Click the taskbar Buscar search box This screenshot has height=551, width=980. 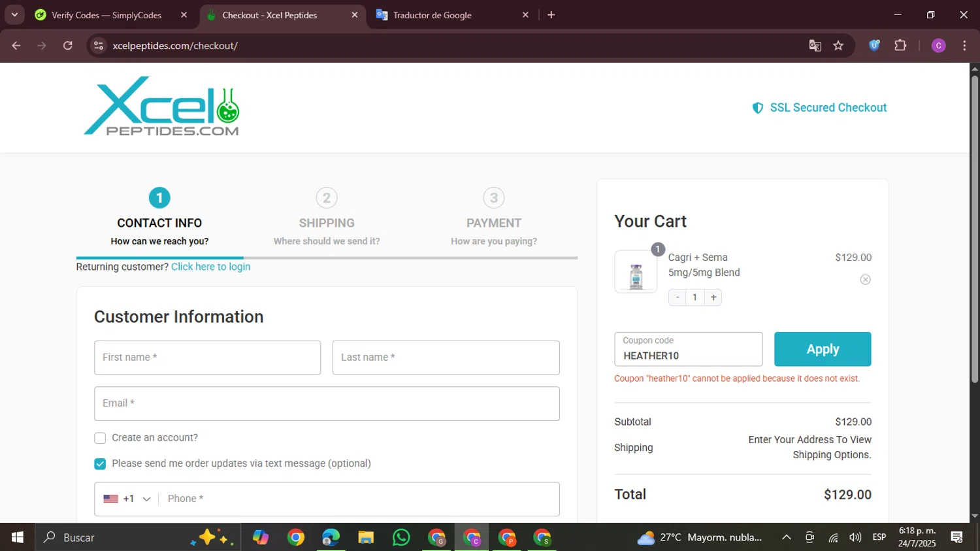(x=139, y=537)
